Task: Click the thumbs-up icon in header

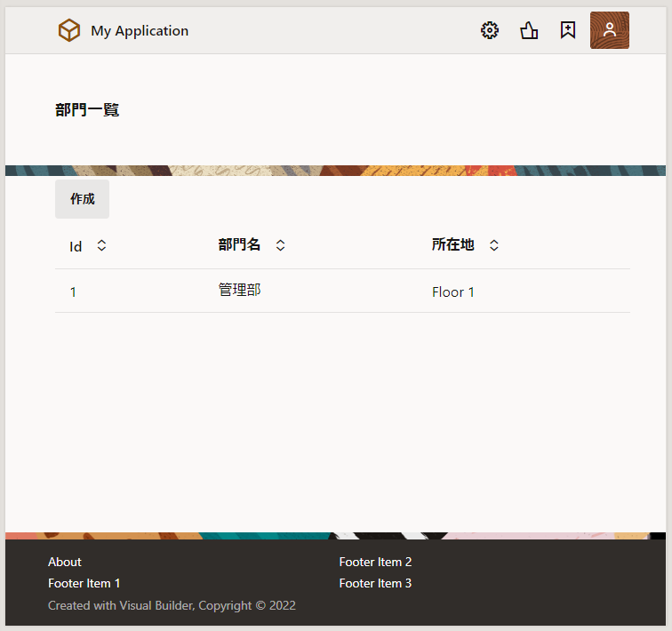Action: 529,30
